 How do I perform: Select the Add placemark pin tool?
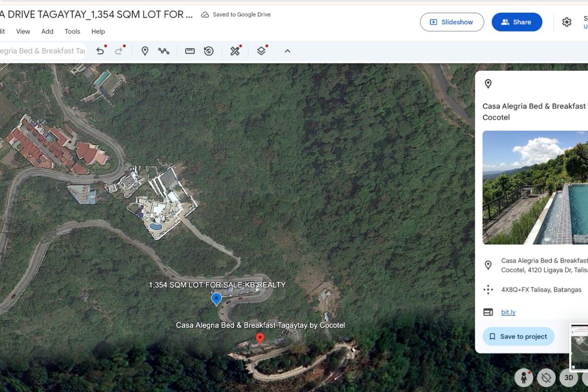(145, 51)
